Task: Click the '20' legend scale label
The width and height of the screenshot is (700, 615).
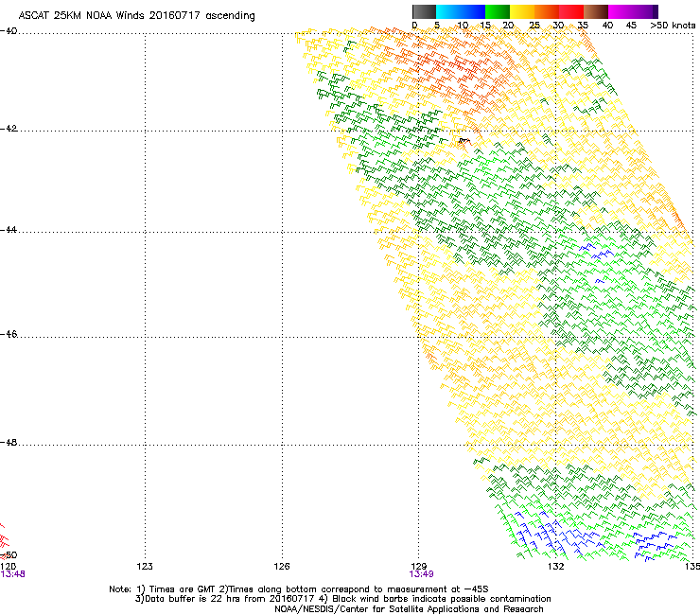Action: (x=508, y=26)
